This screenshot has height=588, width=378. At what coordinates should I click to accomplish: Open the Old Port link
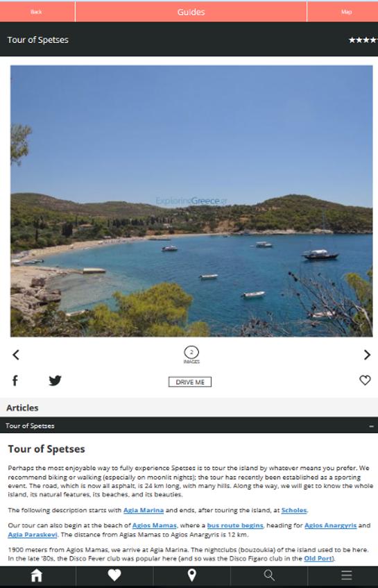coord(318,558)
